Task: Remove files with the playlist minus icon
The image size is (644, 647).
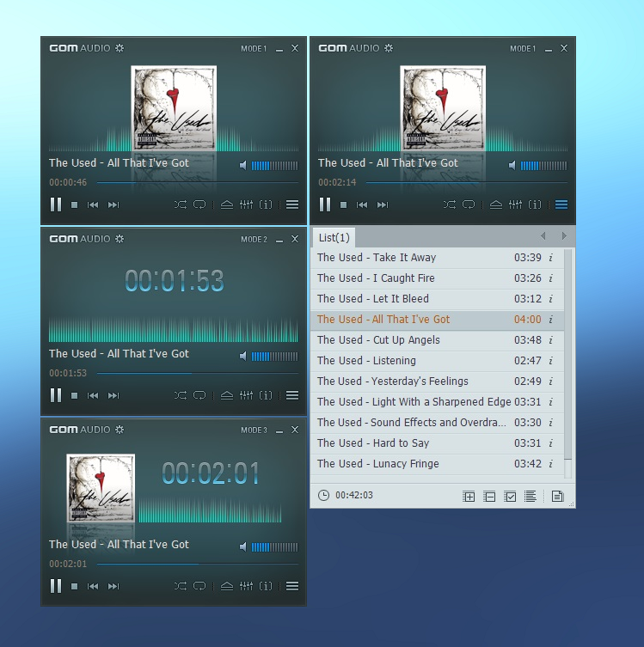Action: (x=489, y=497)
